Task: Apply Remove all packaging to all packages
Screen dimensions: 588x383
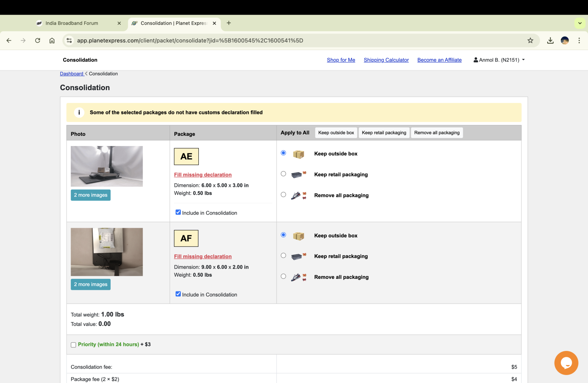Action: click(x=437, y=133)
